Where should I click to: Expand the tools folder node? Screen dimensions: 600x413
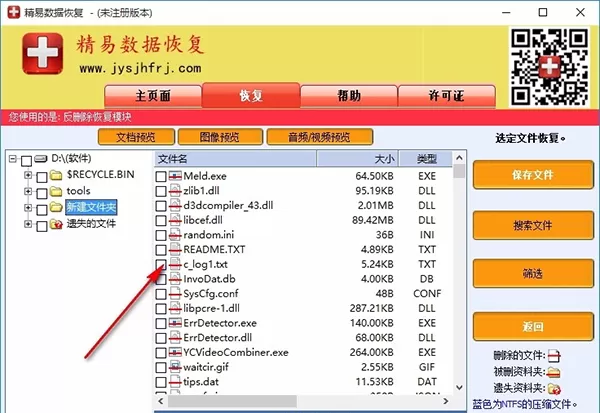coord(28,191)
